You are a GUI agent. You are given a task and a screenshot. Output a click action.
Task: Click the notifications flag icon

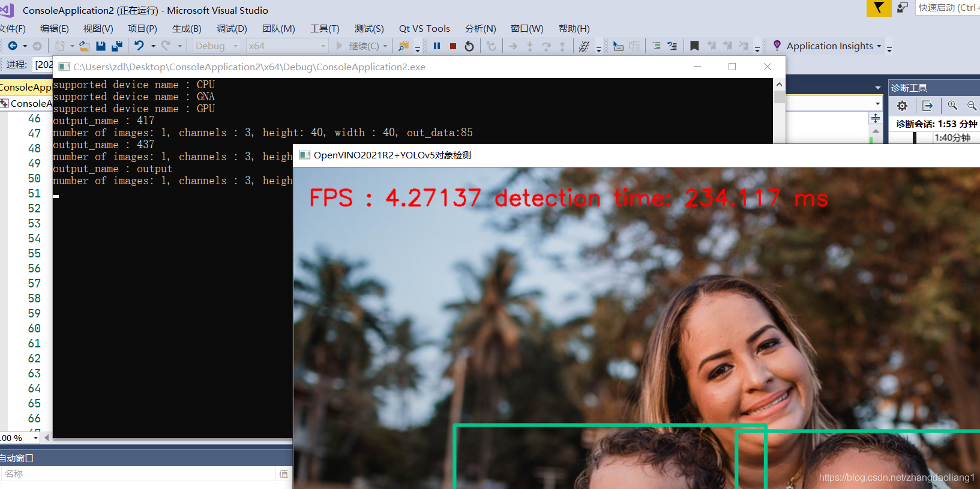coord(879,8)
